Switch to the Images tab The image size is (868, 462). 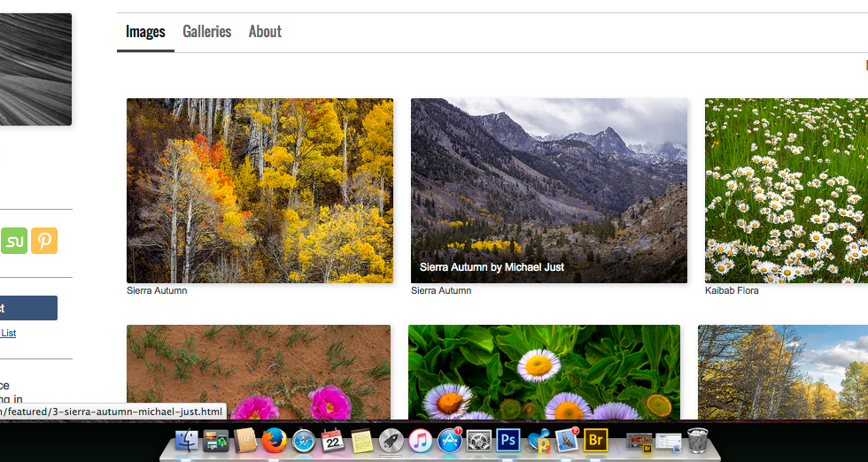(145, 32)
